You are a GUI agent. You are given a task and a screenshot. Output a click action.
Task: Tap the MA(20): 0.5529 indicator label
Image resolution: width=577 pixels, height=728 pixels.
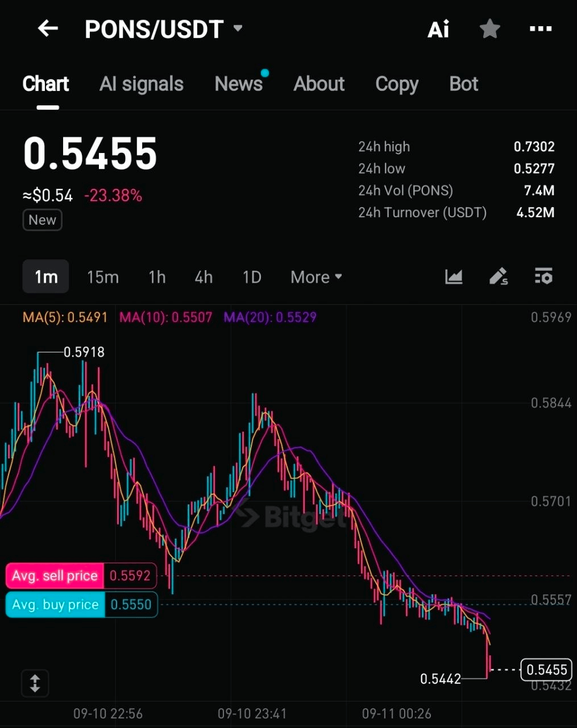pos(270,317)
